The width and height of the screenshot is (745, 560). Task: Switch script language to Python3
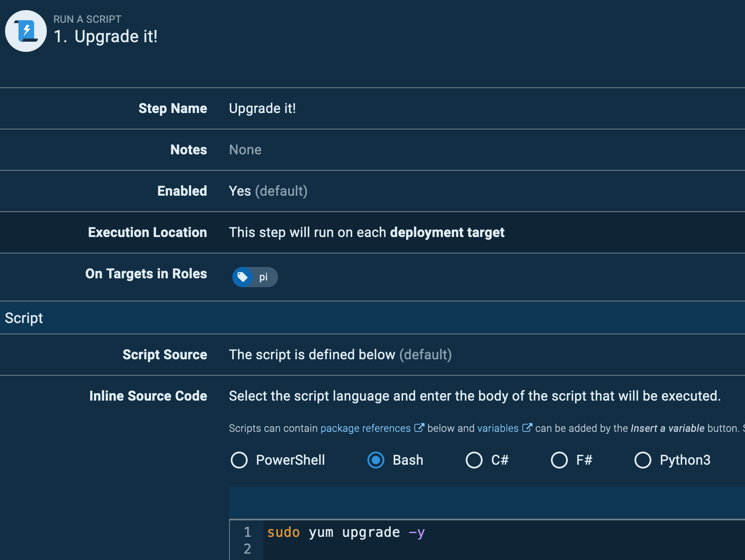point(643,460)
